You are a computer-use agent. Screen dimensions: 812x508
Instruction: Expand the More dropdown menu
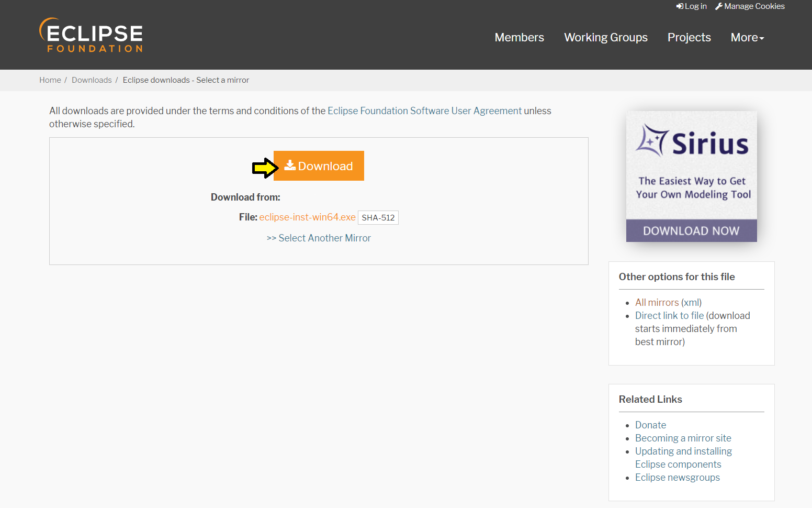point(747,37)
